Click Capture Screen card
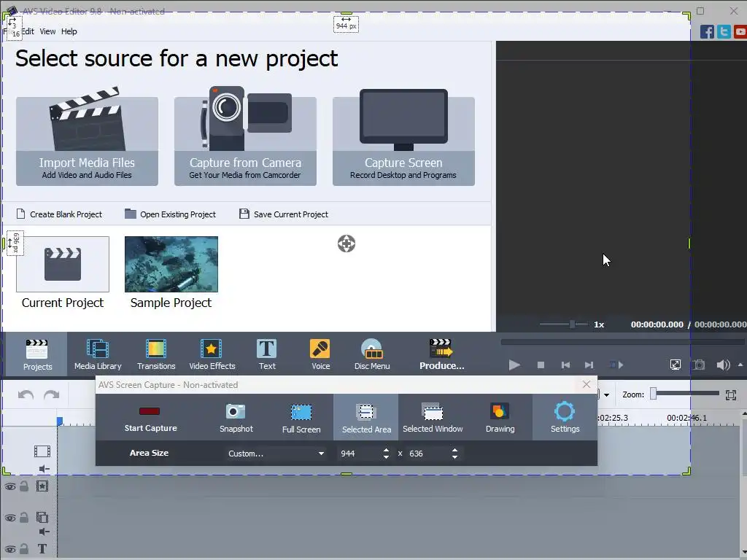Viewport: 747px width, 560px height. [403, 141]
